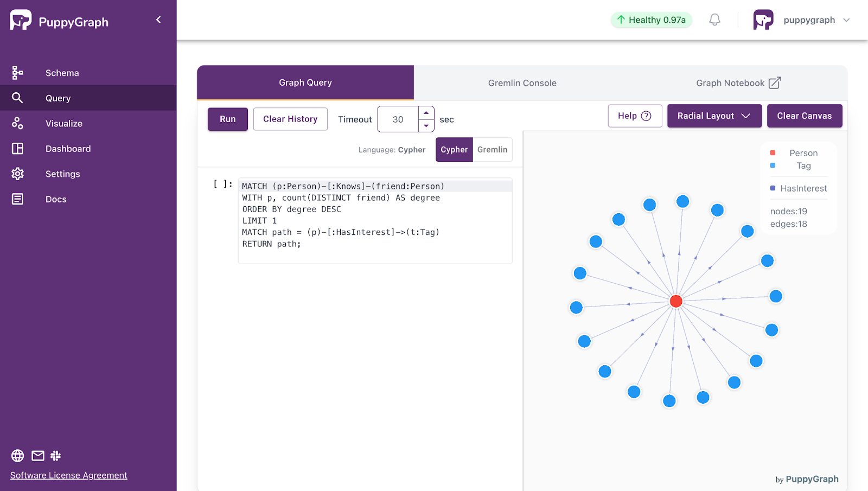
Task: Click the Clear Canvas button
Action: (x=804, y=116)
